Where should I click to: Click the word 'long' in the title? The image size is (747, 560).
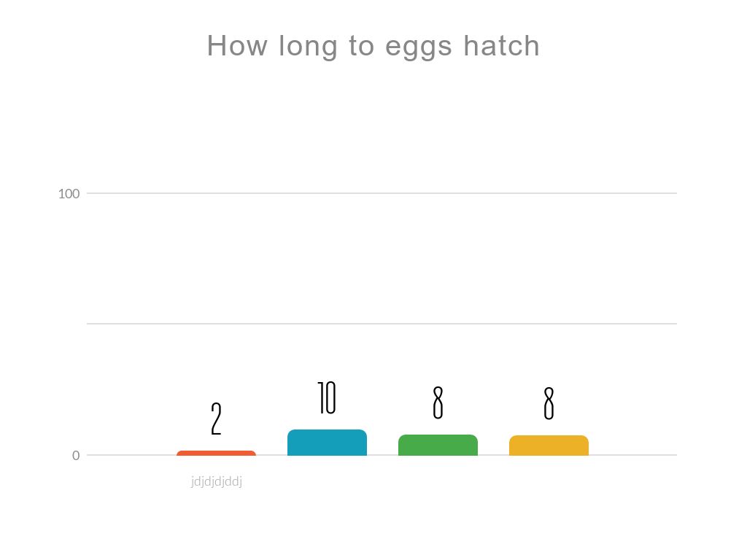click(x=298, y=47)
